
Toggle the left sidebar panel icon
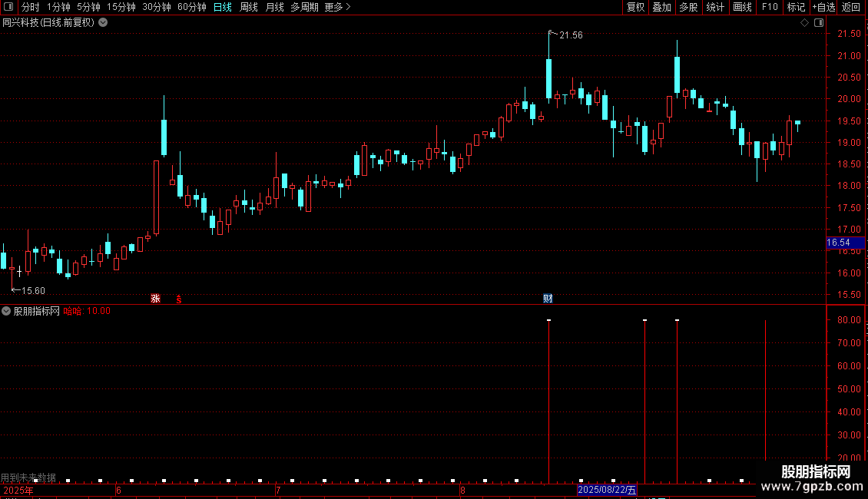coord(8,7)
